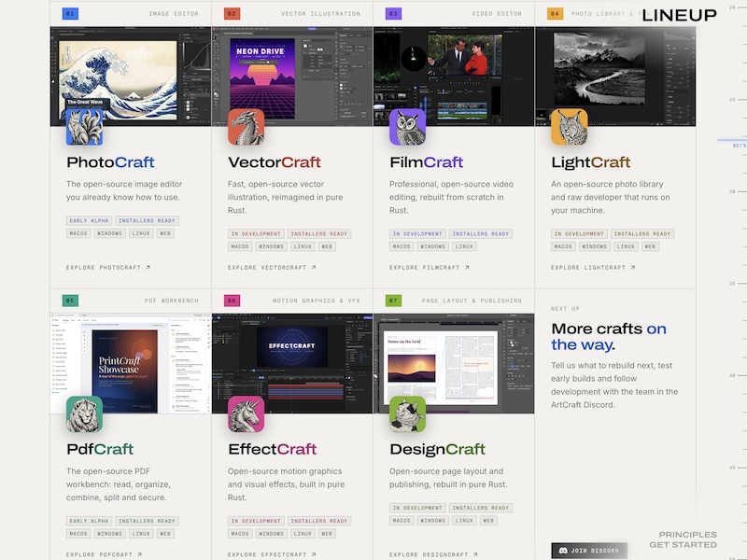The height and width of the screenshot is (560, 747).
Task: Click the Web tag under LightCraft
Action: 650,246
